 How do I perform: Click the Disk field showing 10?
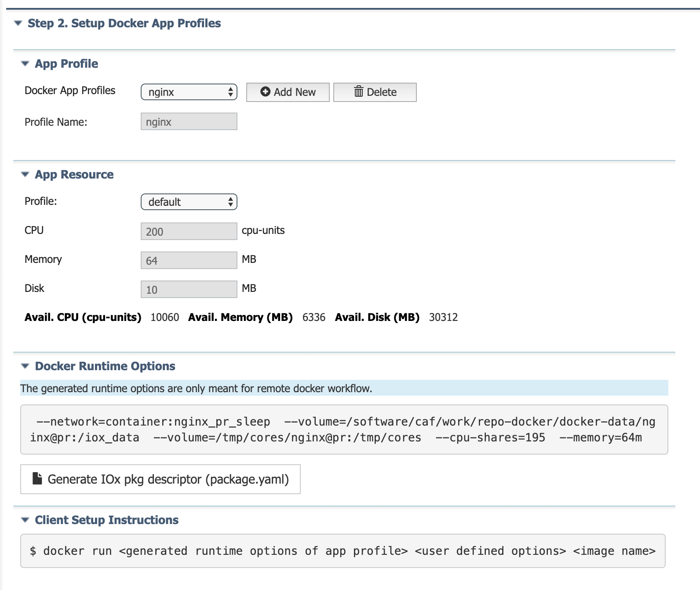[x=189, y=289]
